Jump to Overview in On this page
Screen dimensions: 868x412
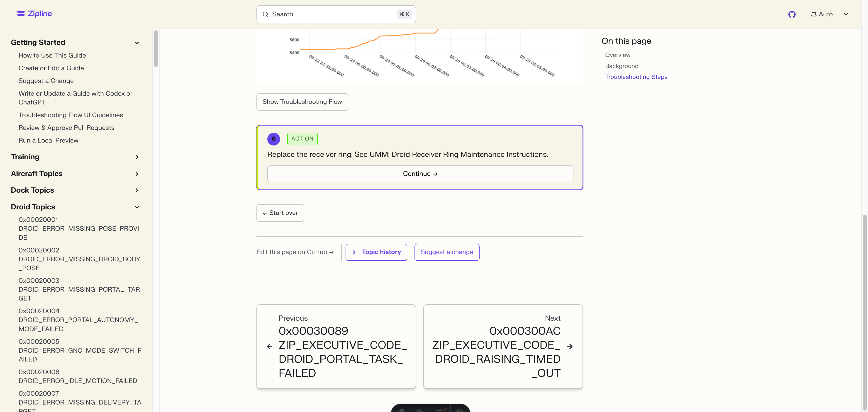coord(617,55)
